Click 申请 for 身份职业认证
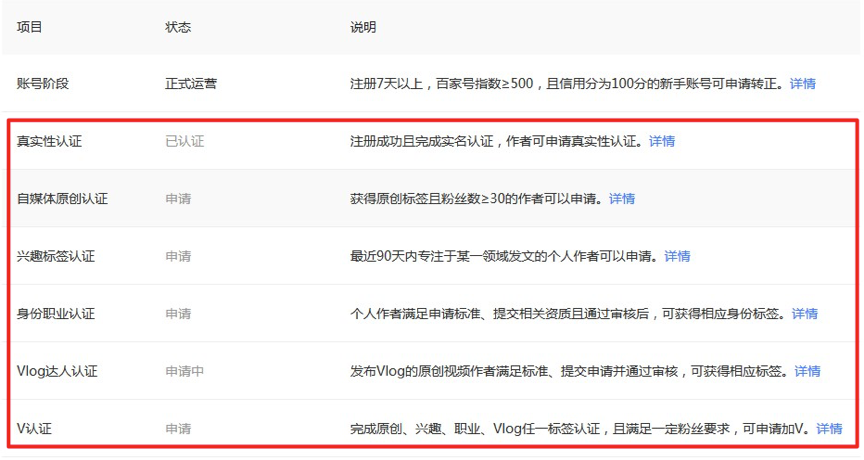 tap(178, 314)
